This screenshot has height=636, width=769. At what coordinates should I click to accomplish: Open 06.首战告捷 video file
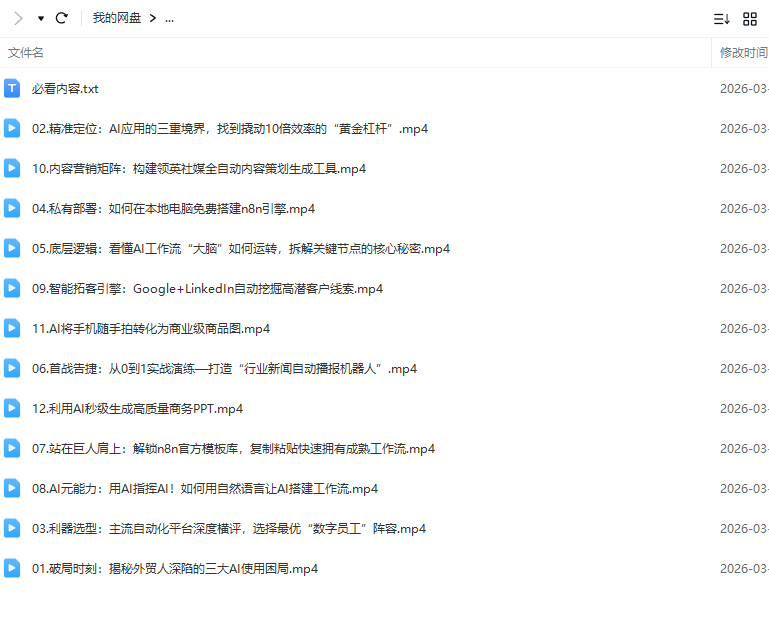coord(224,369)
